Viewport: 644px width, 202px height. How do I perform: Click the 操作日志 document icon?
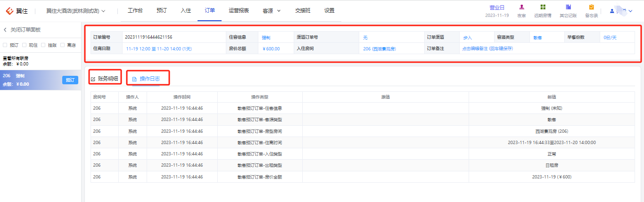pos(134,79)
